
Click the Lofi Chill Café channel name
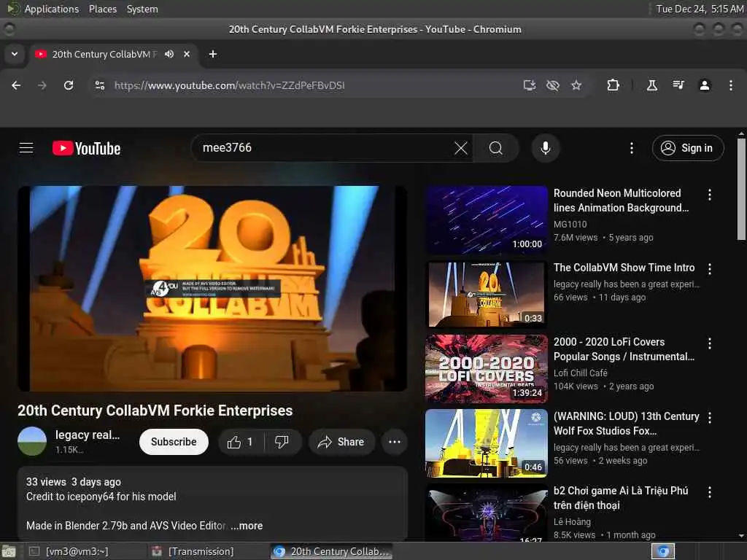click(580, 373)
